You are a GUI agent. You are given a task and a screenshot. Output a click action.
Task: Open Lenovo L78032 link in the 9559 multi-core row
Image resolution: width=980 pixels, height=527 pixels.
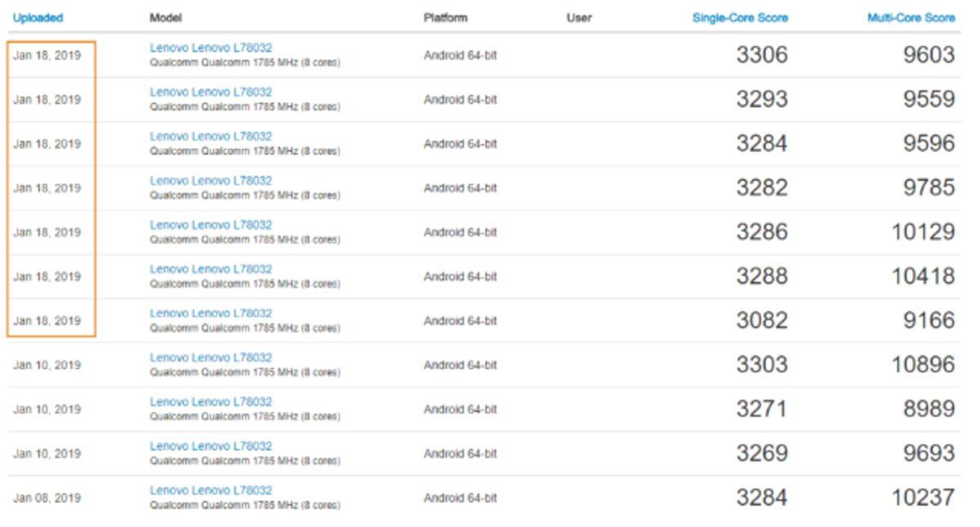(211, 92)
